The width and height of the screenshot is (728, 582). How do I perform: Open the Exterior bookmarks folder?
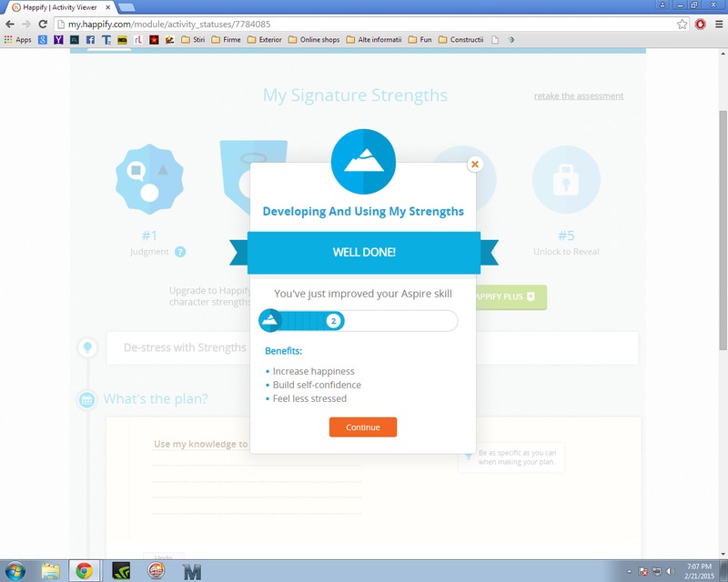pyautogui.click(x=265, y=40)
